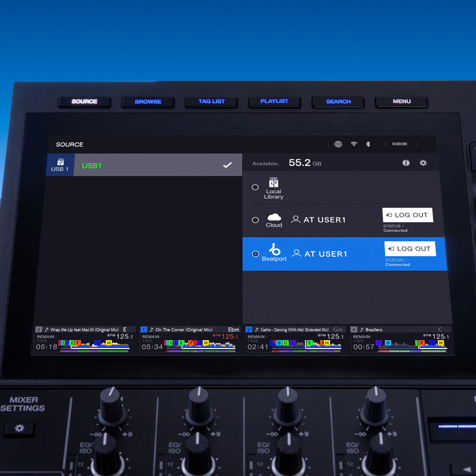476x476 pixels.
Task: Open the TAG LIST view
Action: tap(211, 101)
